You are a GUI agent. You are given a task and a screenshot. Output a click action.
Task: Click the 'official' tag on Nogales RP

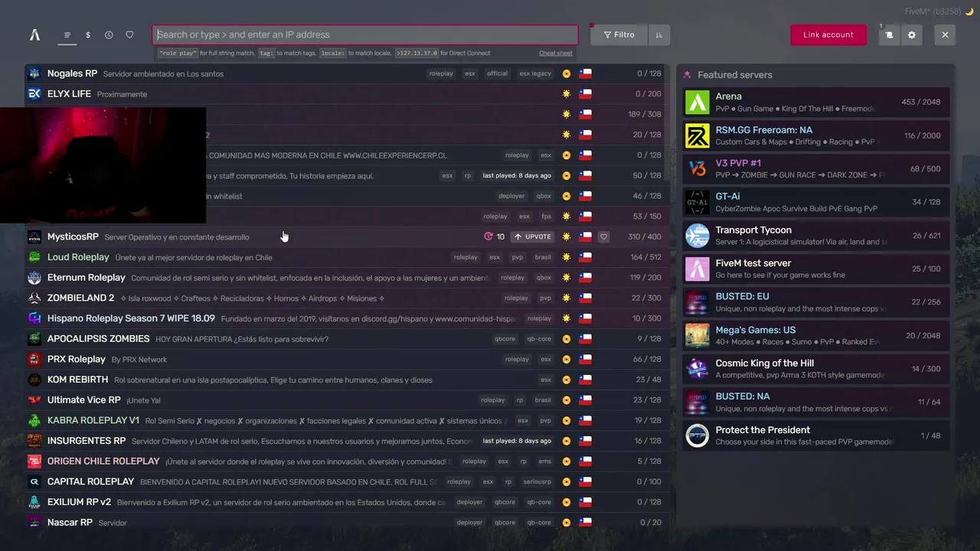pos(497,73)
